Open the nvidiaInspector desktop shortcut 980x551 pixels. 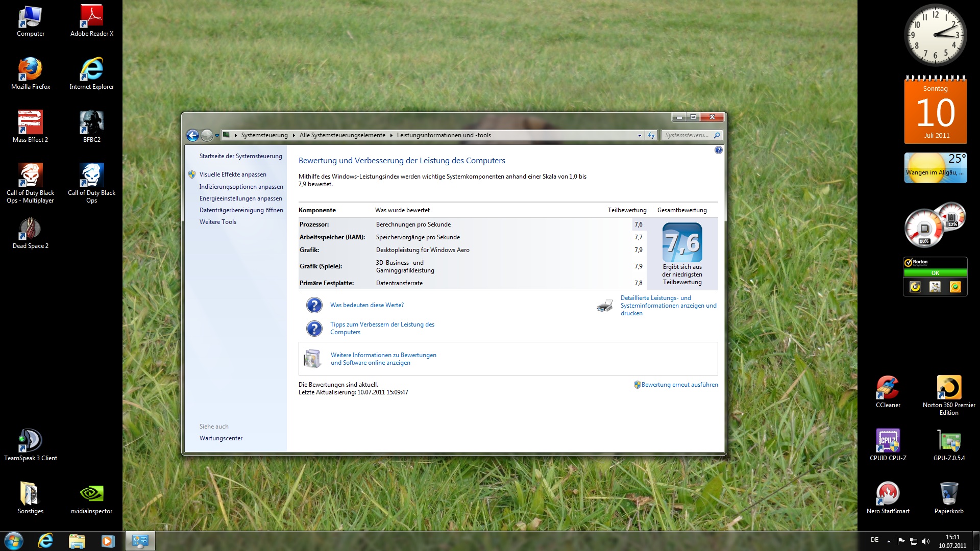click(91, 494)
